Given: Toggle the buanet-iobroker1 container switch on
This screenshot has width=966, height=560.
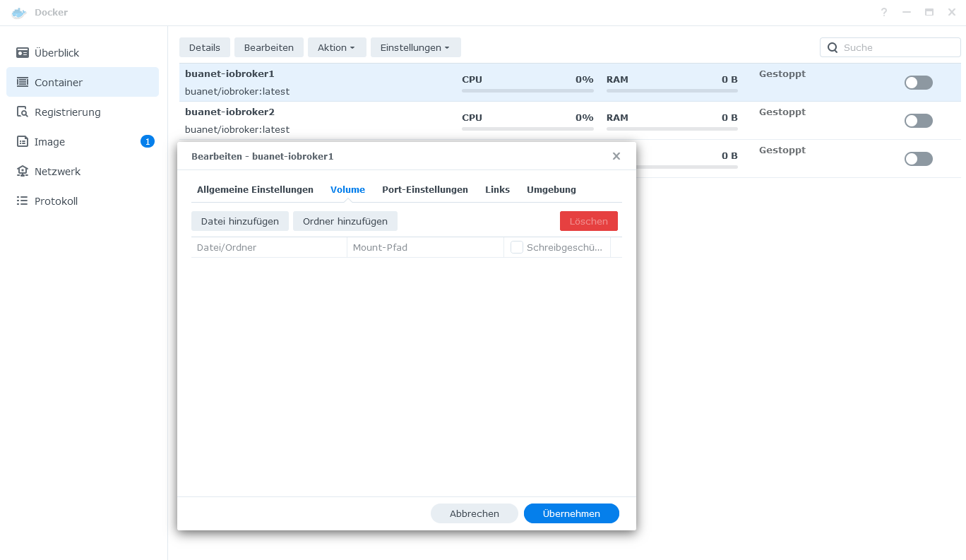Looking at the screenshot, I should point(918,83).
